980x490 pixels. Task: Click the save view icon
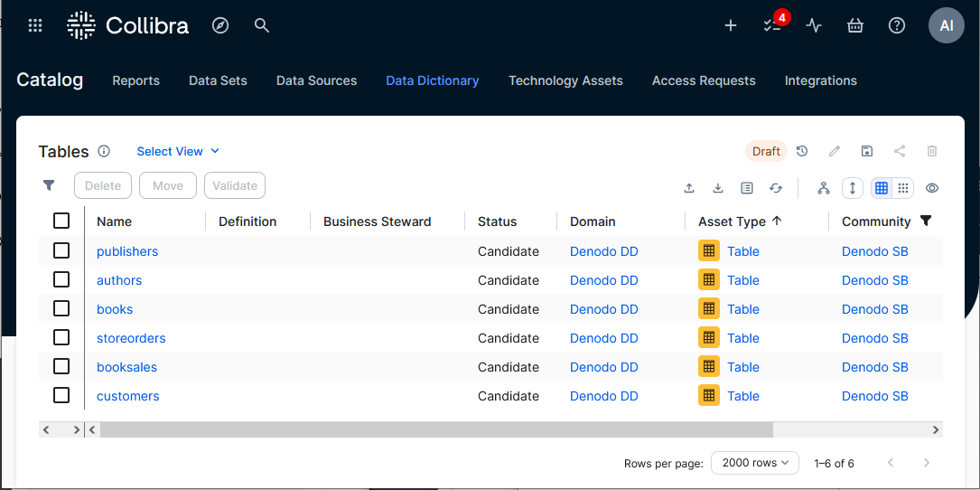click(867, 151)
